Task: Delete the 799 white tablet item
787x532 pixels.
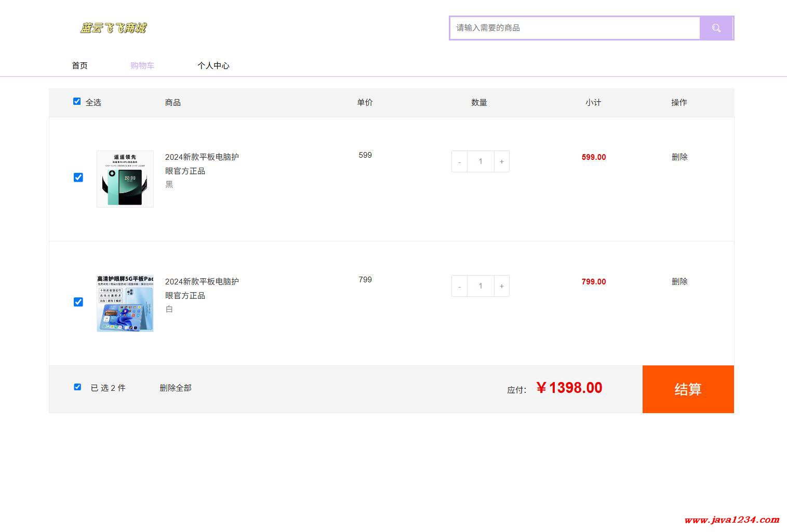Action: click(x=679, y=281)
